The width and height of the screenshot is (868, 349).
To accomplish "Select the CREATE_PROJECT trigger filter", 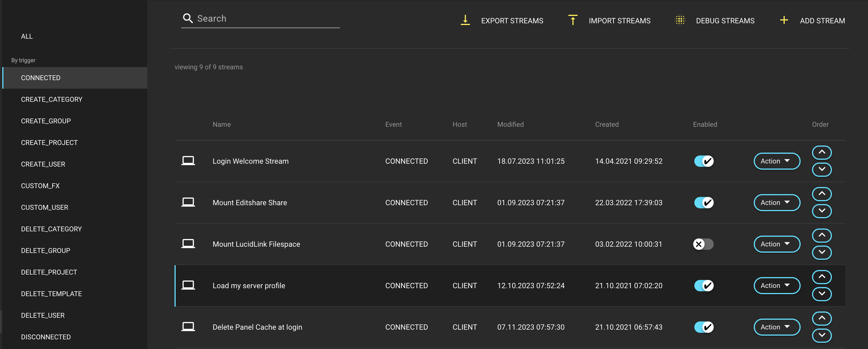I will pos(49,142).
